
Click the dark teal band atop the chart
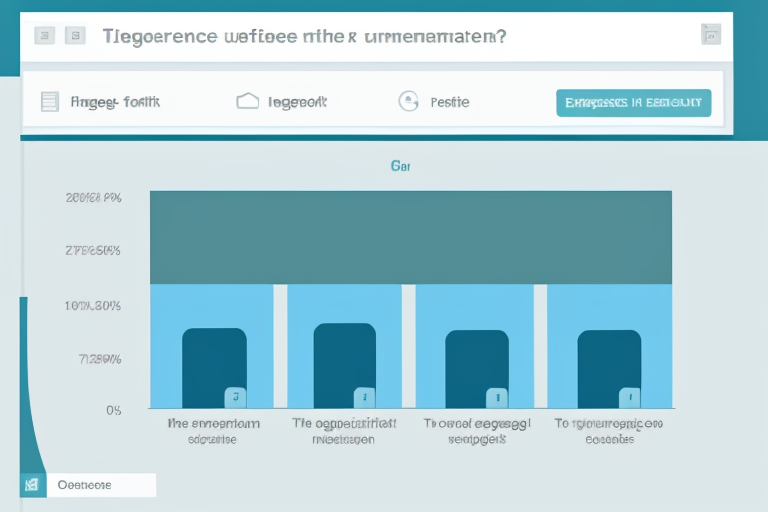click(410, 237)
